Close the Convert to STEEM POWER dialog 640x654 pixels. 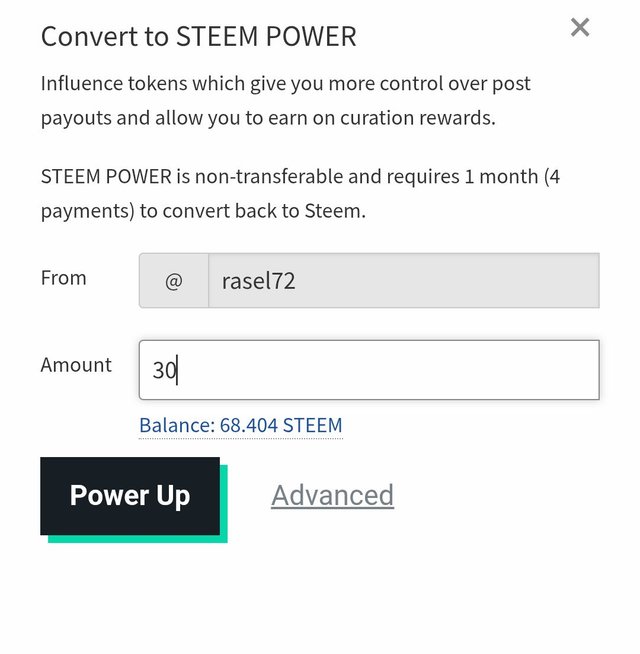pyautogui.click(x=580, y=28)
